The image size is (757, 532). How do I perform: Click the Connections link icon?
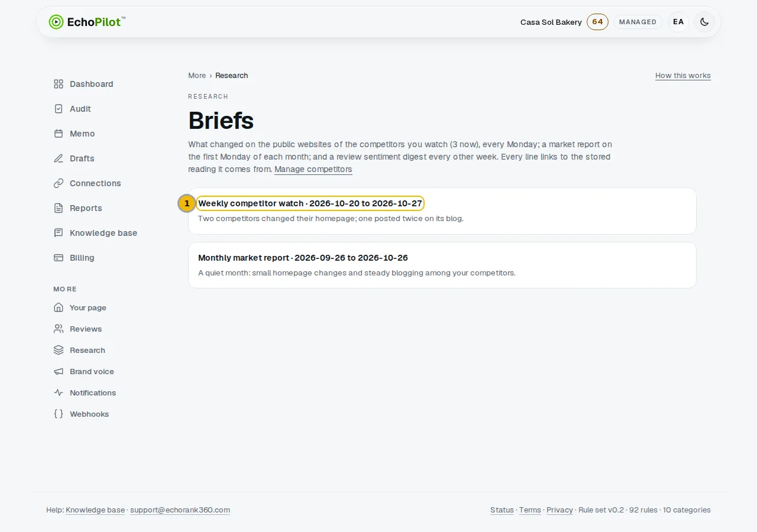[59, 183]
